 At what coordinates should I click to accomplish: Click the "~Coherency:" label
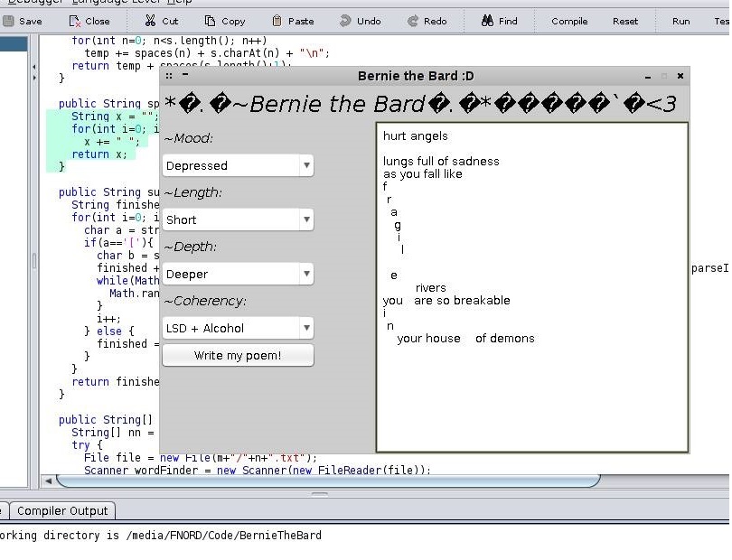pos(205,301)
